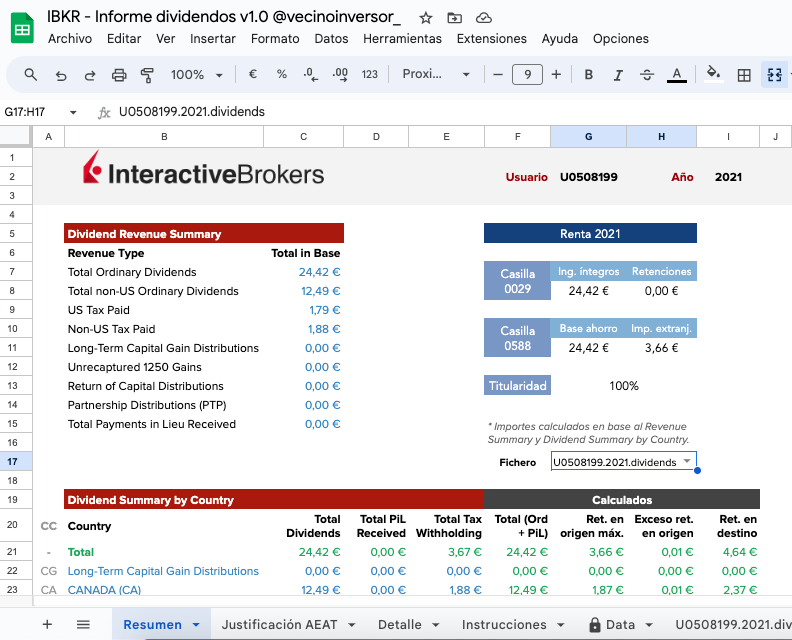Select Titularidad 100% value cell
Screen dimensions: 792x640
pos(624,386)
